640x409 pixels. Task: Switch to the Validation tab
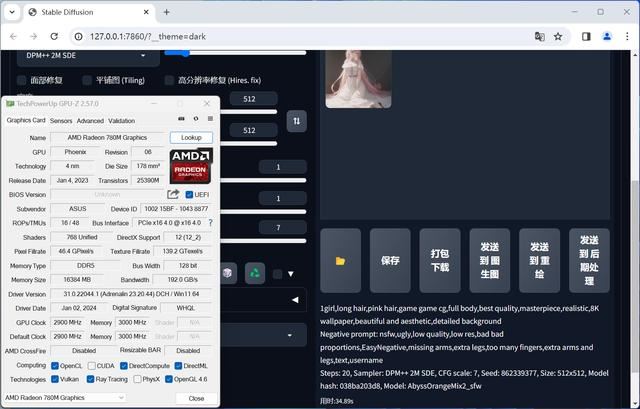[x=122, y=120]
